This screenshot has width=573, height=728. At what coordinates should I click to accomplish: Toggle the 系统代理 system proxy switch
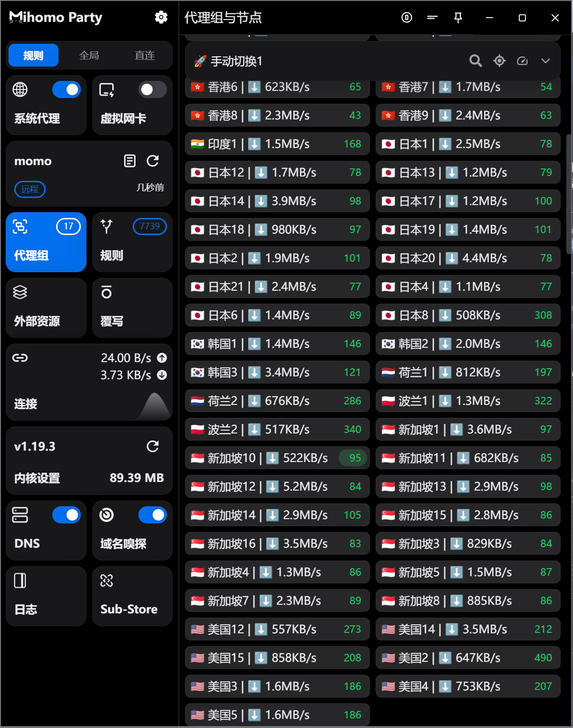point(66,89)
